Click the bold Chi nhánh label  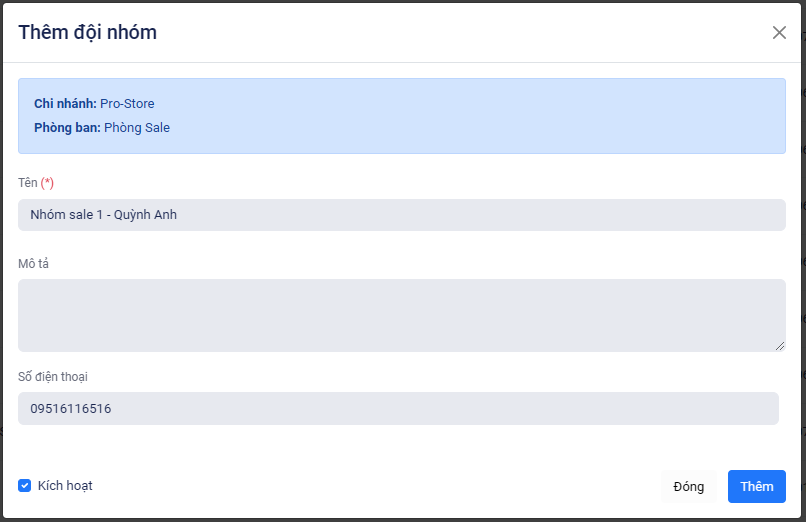pos(65,104)
